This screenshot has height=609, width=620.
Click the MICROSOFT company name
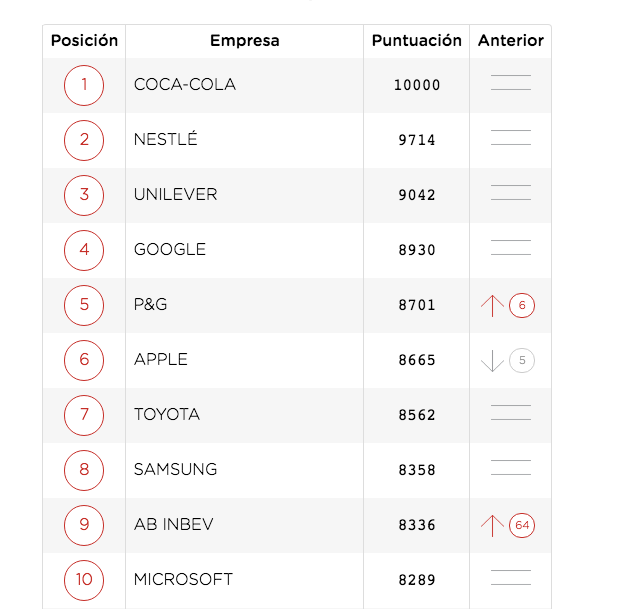point(183,579)
